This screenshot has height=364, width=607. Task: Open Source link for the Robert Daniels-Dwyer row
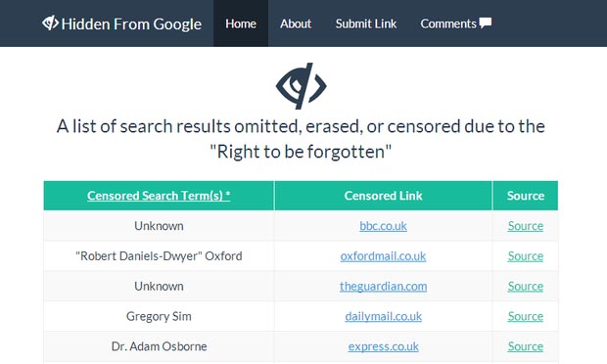526,256
